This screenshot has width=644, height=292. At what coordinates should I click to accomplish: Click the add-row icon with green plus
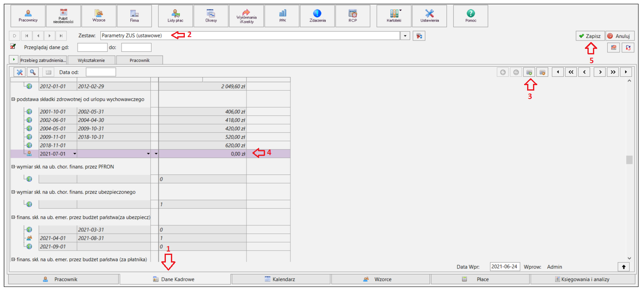pos(529,72)
